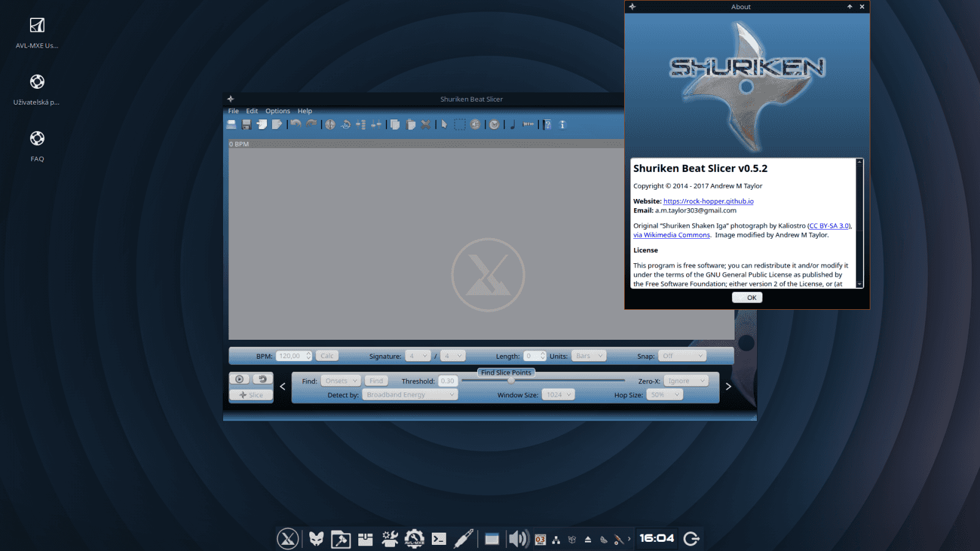This screenshot has height=551, width=980.
Task: Open the Save file icon
Action: 246,125
